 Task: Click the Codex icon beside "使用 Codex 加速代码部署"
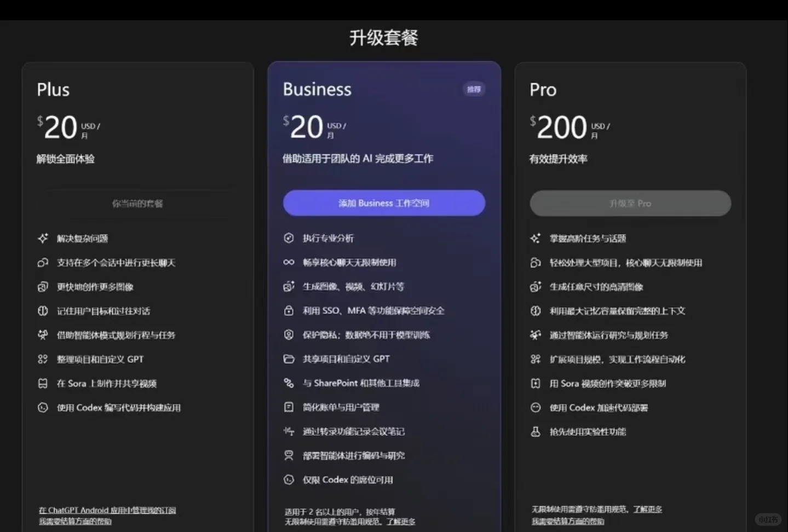(x=536, y=407)
